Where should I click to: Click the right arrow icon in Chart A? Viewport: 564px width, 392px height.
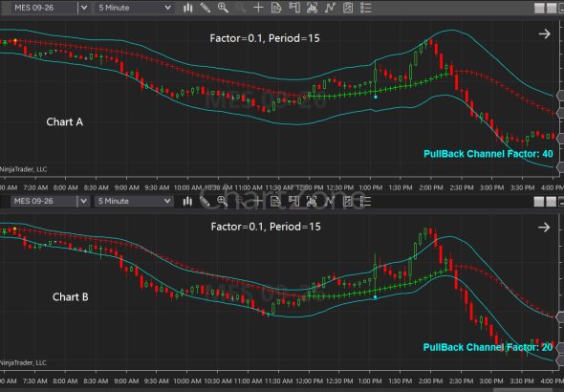tap(545, 33)
